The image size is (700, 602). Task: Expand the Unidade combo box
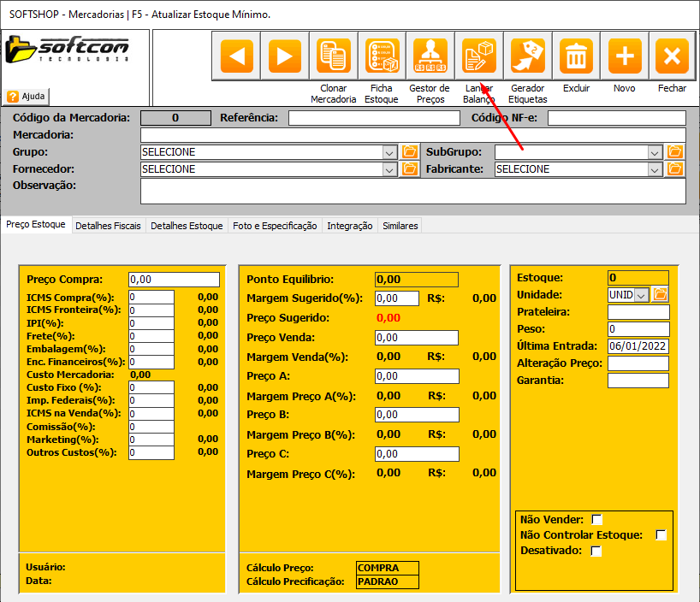642,294
